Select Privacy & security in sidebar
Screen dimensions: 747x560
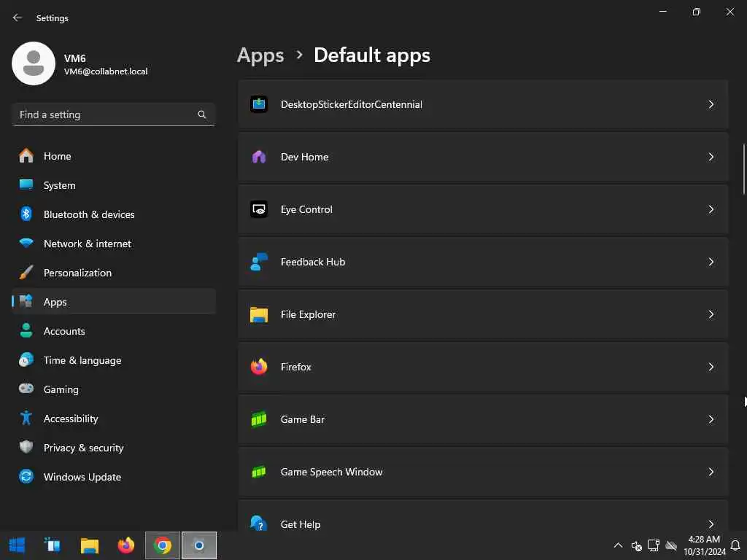[83, 448]
